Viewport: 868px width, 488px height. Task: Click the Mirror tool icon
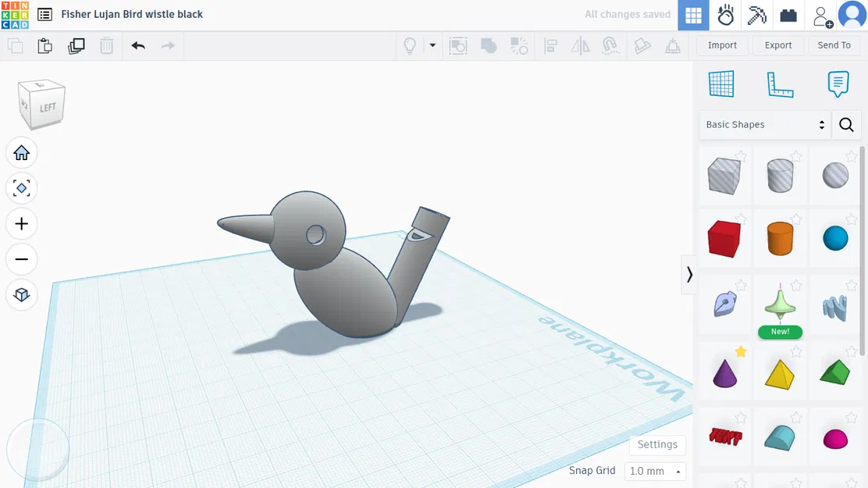point(580,45)
